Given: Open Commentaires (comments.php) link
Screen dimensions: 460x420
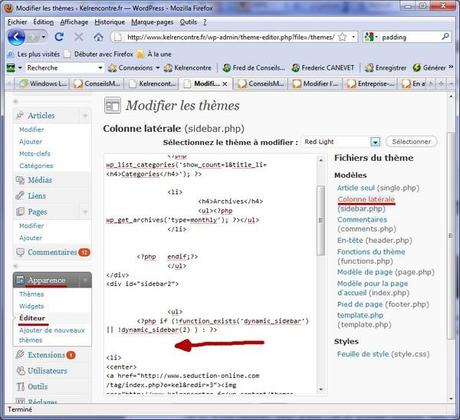Looking at the screenshot, I should click(367, 224).
